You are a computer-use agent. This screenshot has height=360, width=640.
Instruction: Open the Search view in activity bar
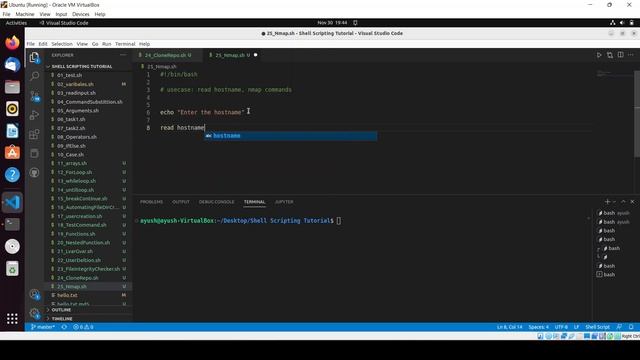pyautogui.click(x=35, y=76)
